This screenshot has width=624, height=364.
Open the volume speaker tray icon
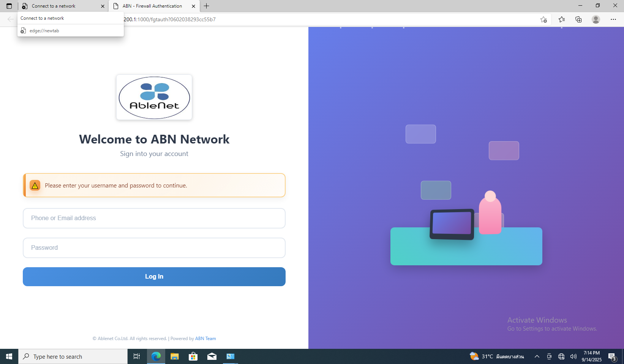(573, 356)
